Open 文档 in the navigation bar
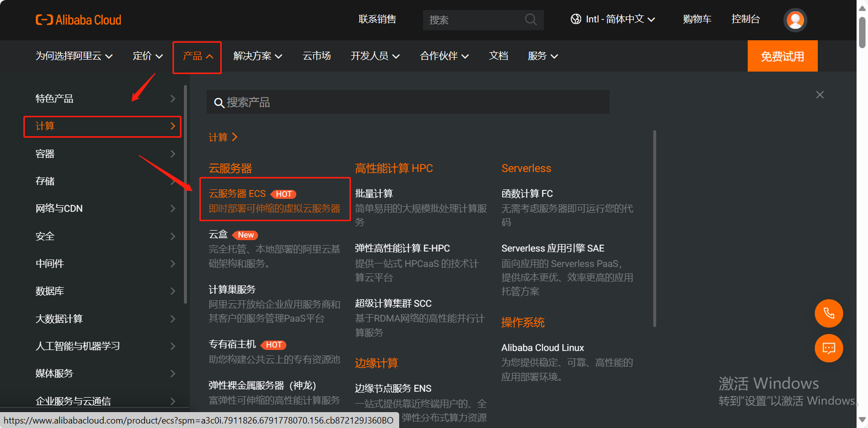The width and height of the screenshot is (868, 428). tap(498, 56)
